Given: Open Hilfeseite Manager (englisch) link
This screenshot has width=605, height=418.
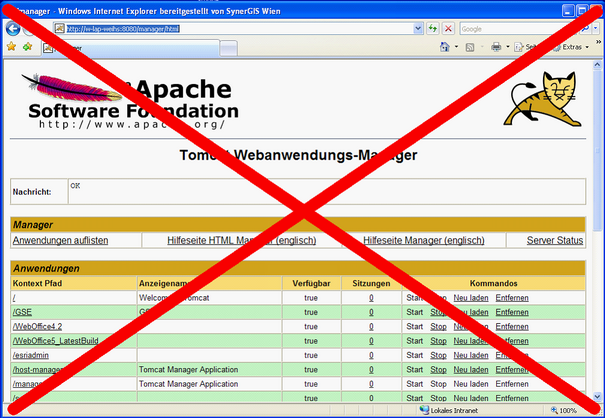Looking at the screenshot, I should tap(424, 241).
